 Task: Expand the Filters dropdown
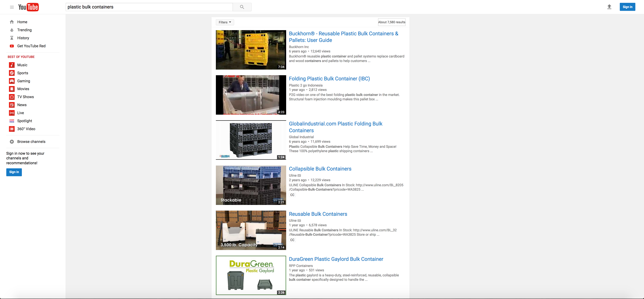225,22
